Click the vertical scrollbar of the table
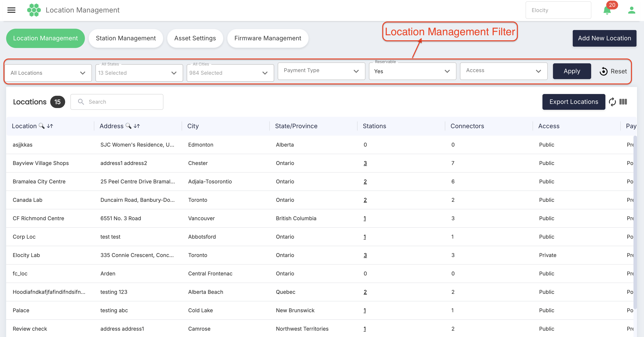 coord(635,222)
